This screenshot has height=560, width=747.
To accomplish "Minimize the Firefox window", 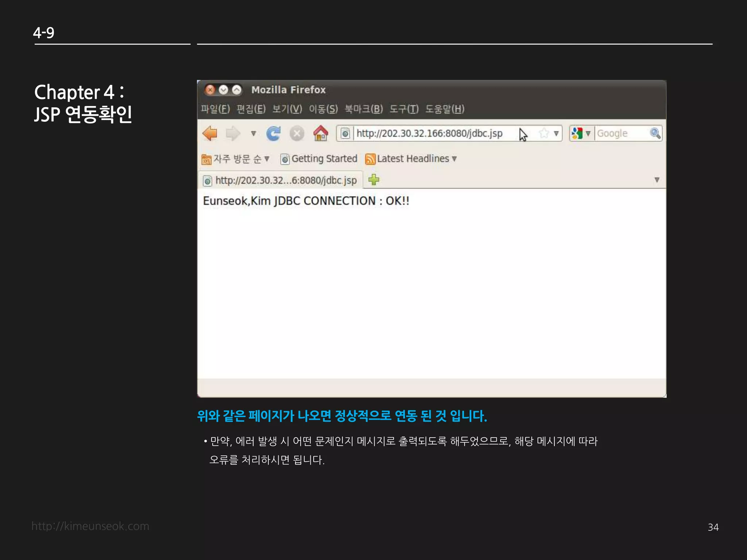I will (224, 90).
